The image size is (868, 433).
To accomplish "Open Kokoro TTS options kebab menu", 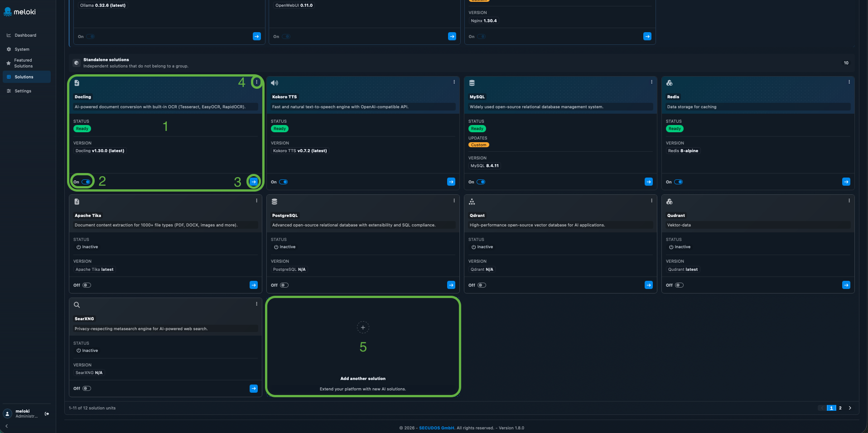I will [x=454, y=82].
